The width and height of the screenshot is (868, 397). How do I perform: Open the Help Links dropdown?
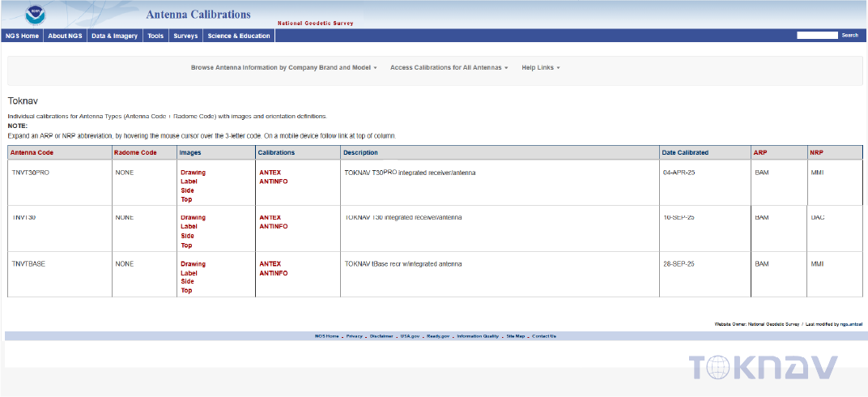pos(540,68)
